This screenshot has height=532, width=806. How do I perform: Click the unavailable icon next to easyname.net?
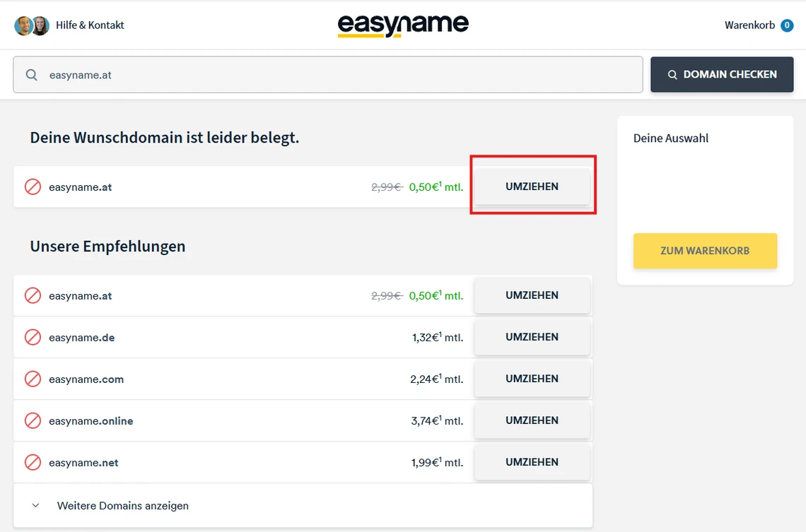33,462
